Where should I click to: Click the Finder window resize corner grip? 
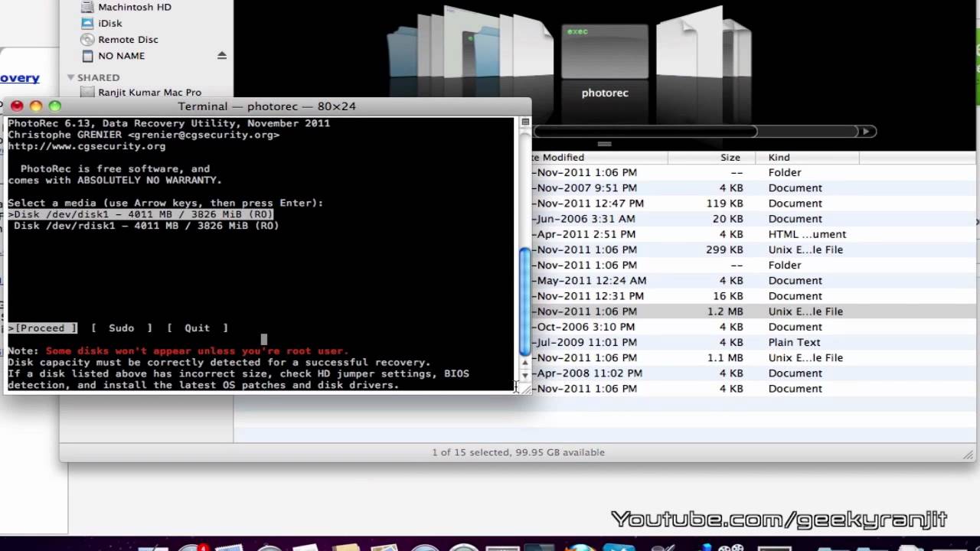pyautogui.click(x=969, y=455)
